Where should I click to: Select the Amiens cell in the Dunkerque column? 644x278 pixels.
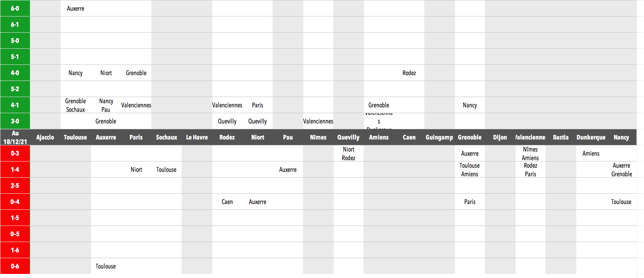click(591, 153)
